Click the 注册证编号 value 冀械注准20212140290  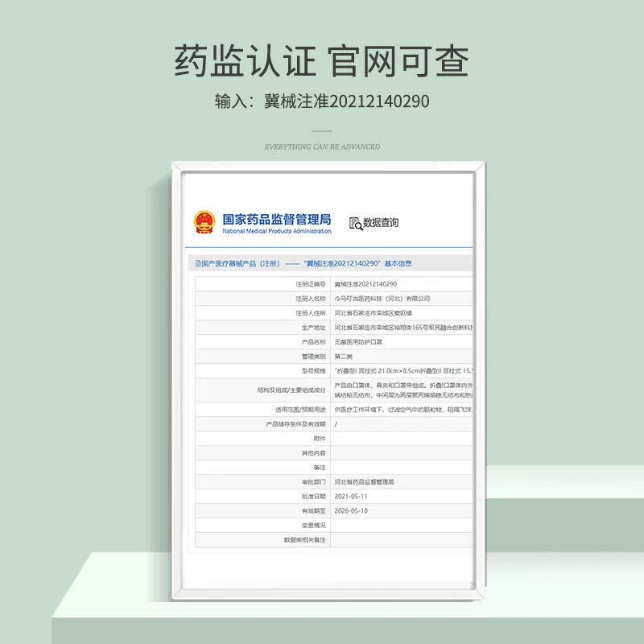[365, 284]
